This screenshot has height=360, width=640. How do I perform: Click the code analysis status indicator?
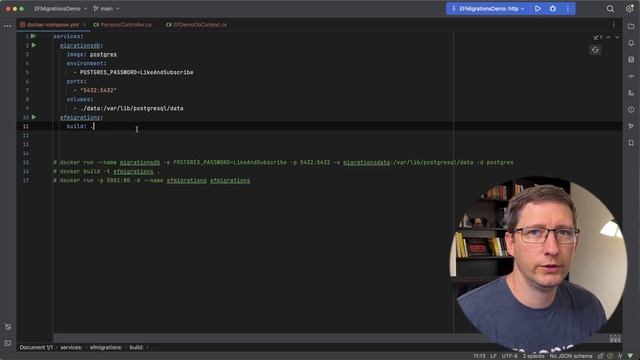point(610,356)
